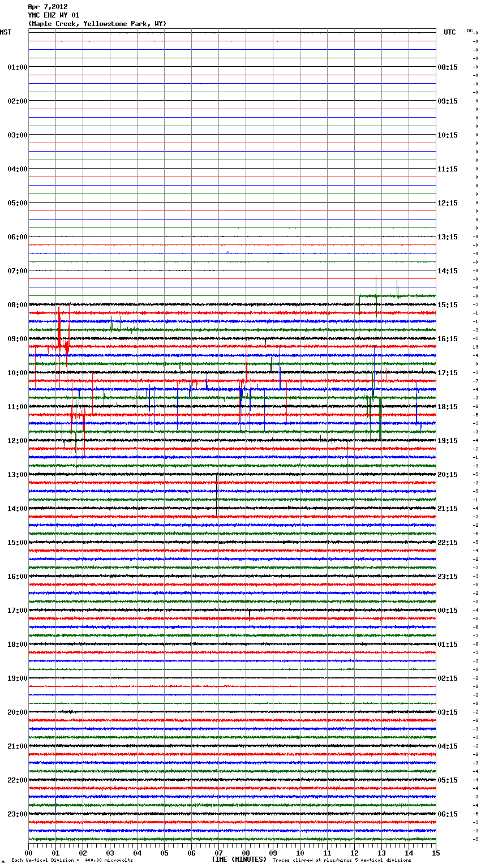481x868 pixels.
Task: Click the '20:00' MST time label
Action: coord(18,712)
